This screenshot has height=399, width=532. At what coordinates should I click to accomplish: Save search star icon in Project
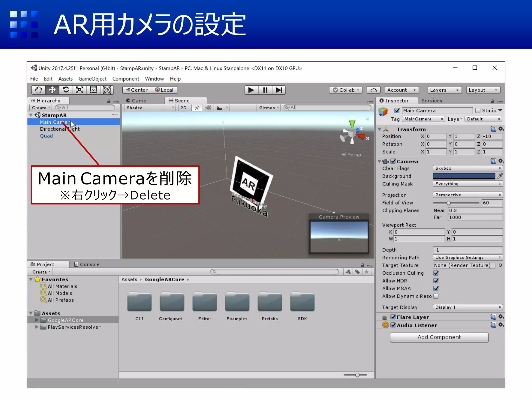click(367, 272)
